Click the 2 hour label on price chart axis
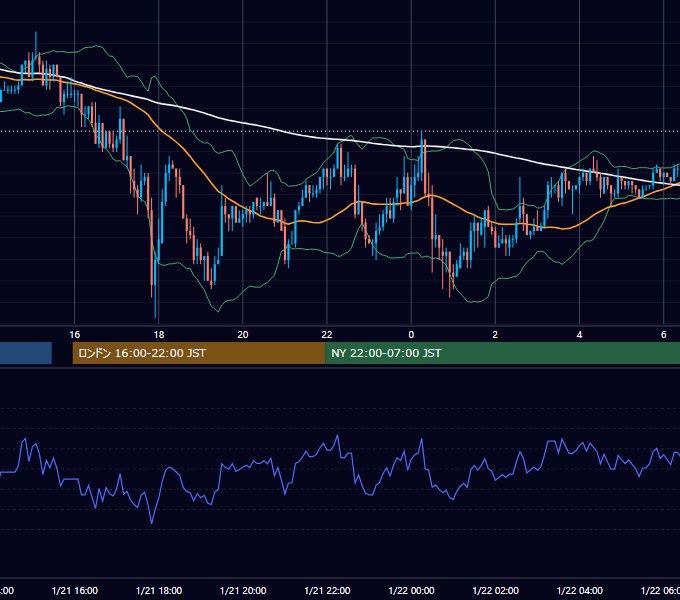Viewport: 680px width, 600px height. click(495, 334)
